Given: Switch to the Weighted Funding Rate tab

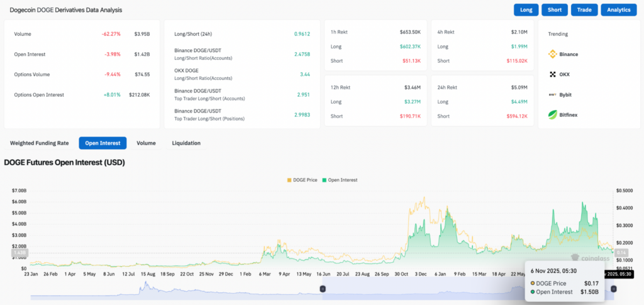Looking at the screenshot, I should [x=40, y=143].
